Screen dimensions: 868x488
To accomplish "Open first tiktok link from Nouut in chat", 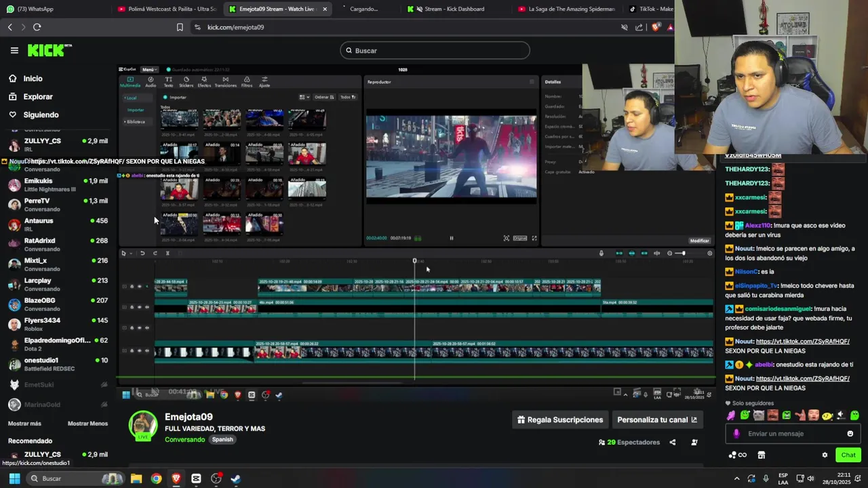I will pos(802,342).
